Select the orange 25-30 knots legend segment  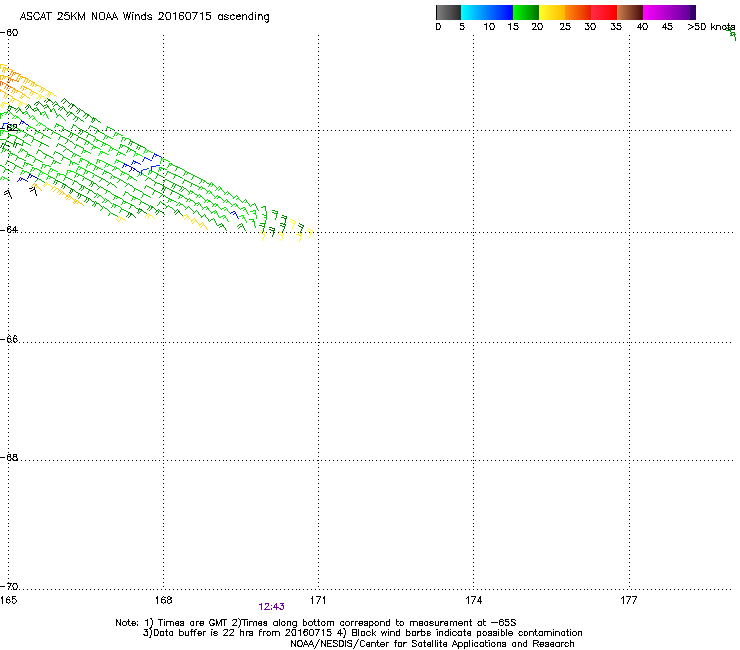click(x=578, y=12)
